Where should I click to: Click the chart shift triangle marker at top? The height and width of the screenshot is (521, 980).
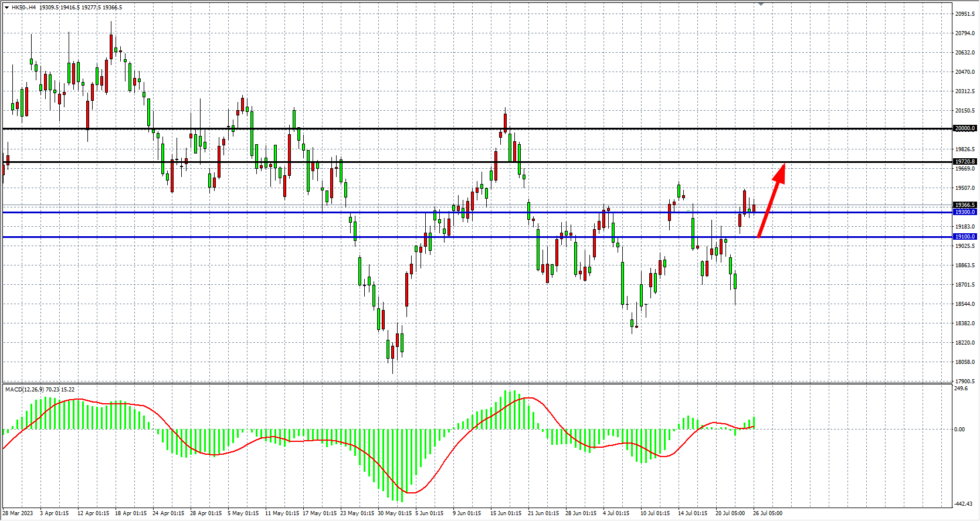click(x=761, y=4)
